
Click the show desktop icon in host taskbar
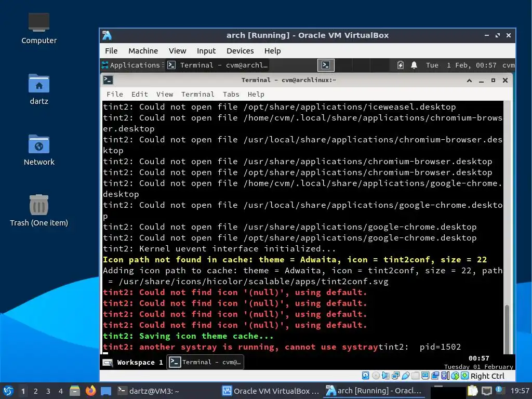coord(106,391)
